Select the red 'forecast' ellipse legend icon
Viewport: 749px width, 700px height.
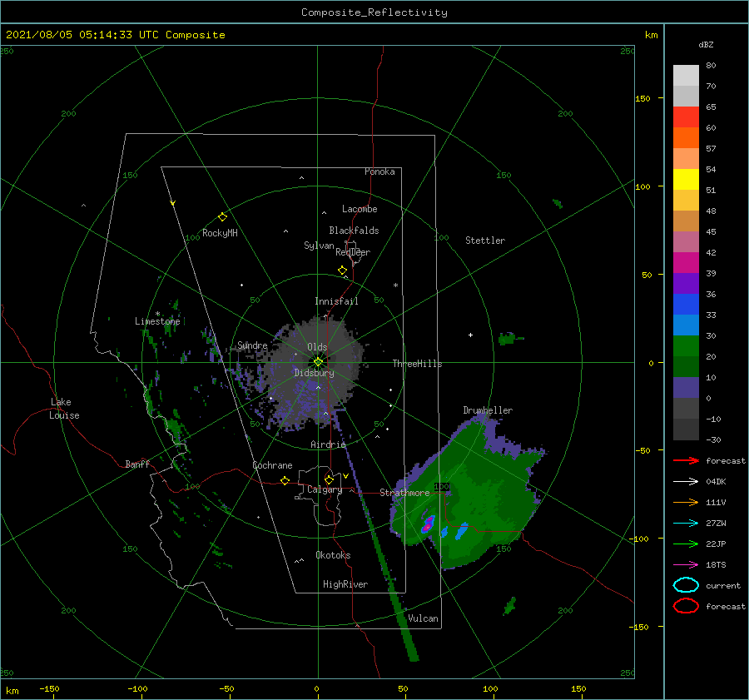pyautogui.click(x=686, y=606)
